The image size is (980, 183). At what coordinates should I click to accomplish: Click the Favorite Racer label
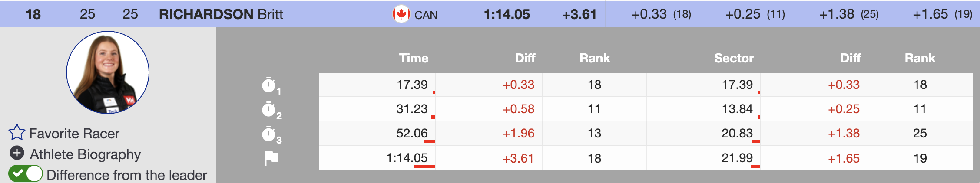[x=74, y=134]
